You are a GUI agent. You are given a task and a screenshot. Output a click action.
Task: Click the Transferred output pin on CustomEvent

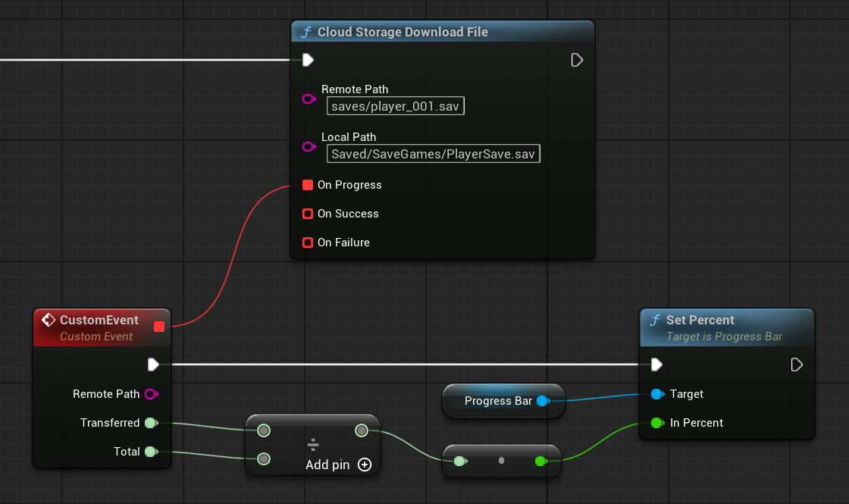150,423
